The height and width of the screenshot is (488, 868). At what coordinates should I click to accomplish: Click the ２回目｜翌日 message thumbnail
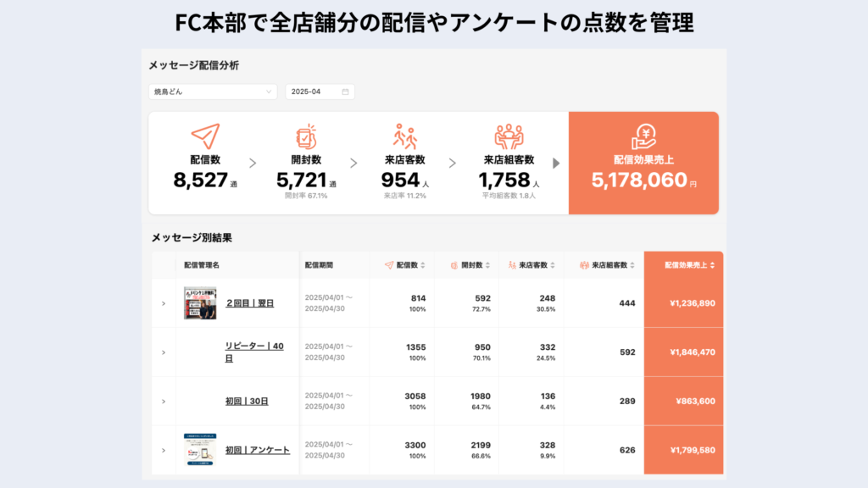(200, 303)
